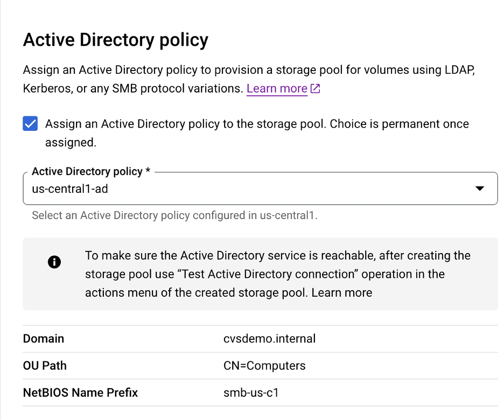Click the info icon in the notice box
The width and height of the screenshot is (504, 420).
coord(54,262)
